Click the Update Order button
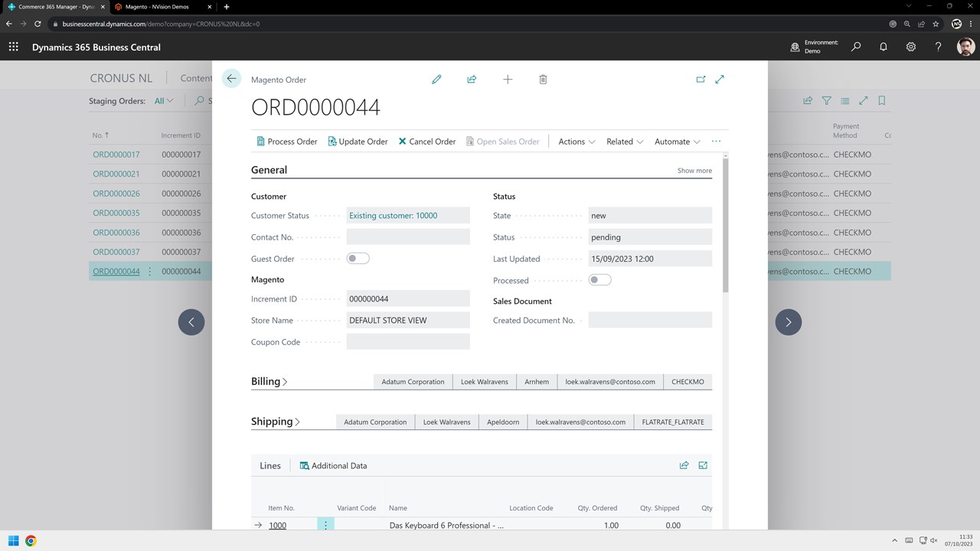The height and width of the screenshot is (551, 980). click(x=358, y=142)
